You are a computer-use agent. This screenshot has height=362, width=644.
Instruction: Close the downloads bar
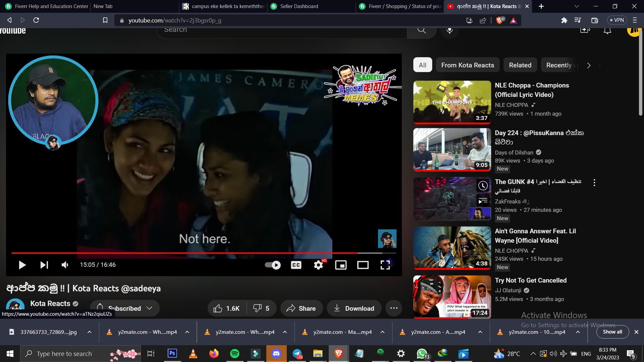point(636,332)
